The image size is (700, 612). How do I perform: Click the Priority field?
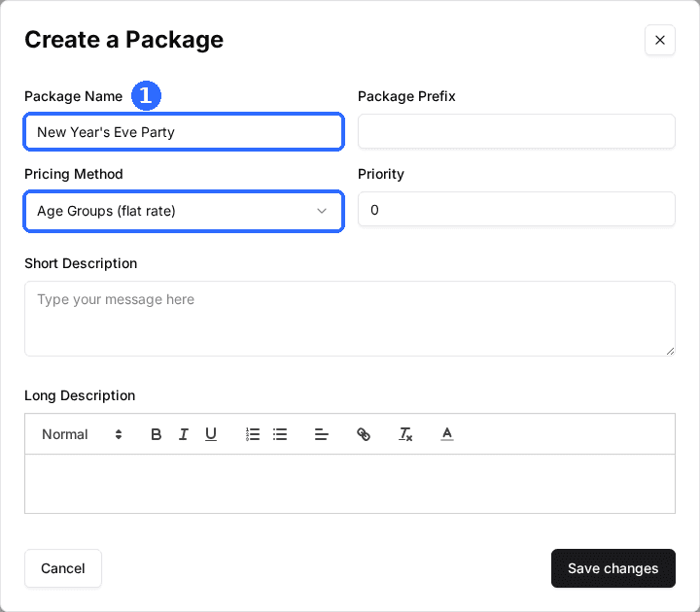516,209
